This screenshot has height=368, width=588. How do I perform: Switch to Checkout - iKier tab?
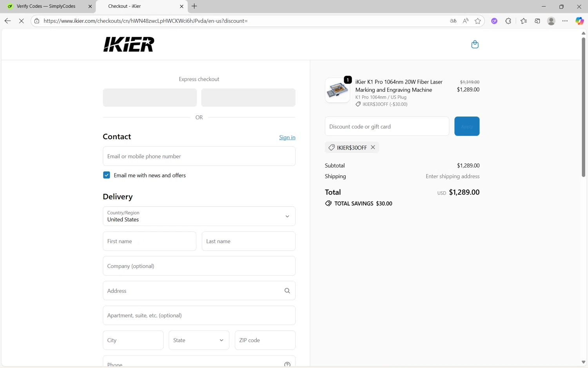point(142,6)
